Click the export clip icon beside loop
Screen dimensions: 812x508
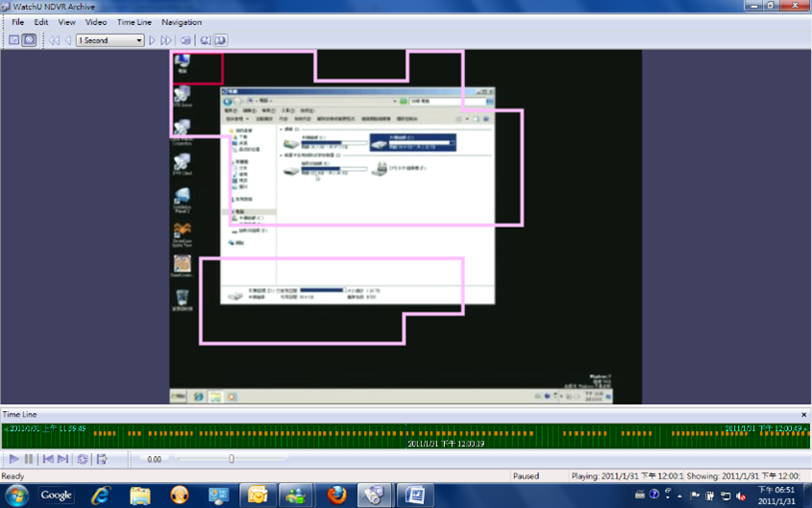coord(102,460)
